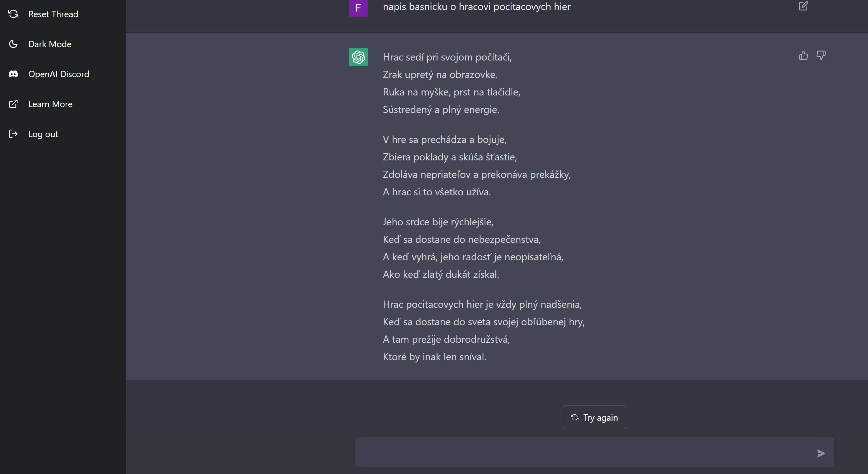Select Reset Thread menu item

[x=63, y=14]
